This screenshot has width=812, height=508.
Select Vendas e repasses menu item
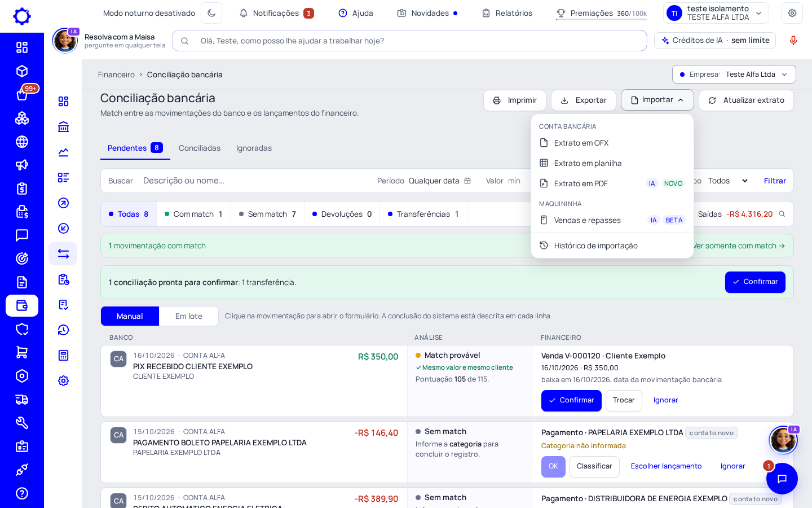click(x=612, y=220)
